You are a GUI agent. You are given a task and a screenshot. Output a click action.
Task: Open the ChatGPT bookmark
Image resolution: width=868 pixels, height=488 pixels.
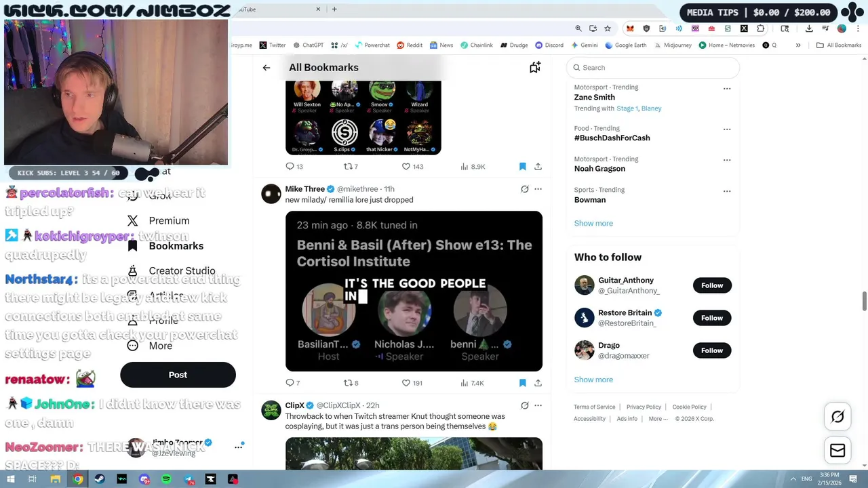point(308,45)
